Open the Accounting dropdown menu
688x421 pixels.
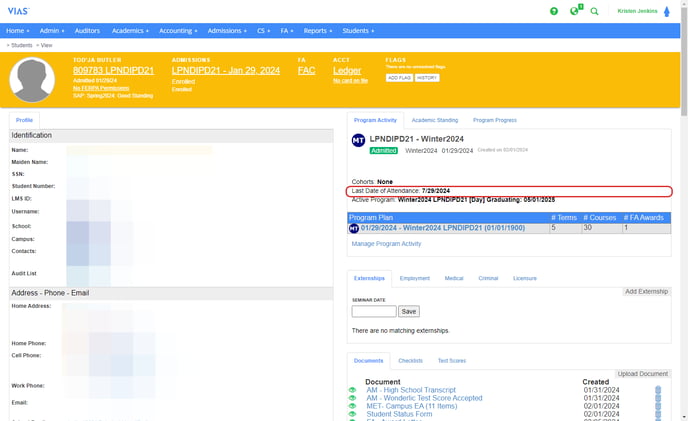click(179, 31)
